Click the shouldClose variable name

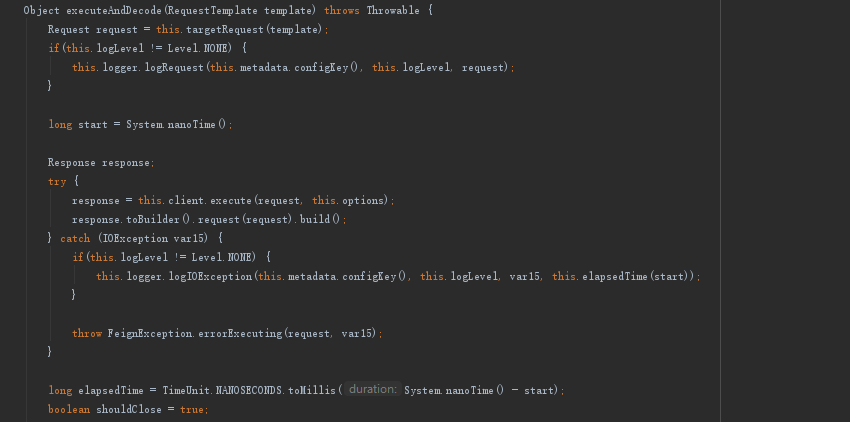(x=135, y=410)
